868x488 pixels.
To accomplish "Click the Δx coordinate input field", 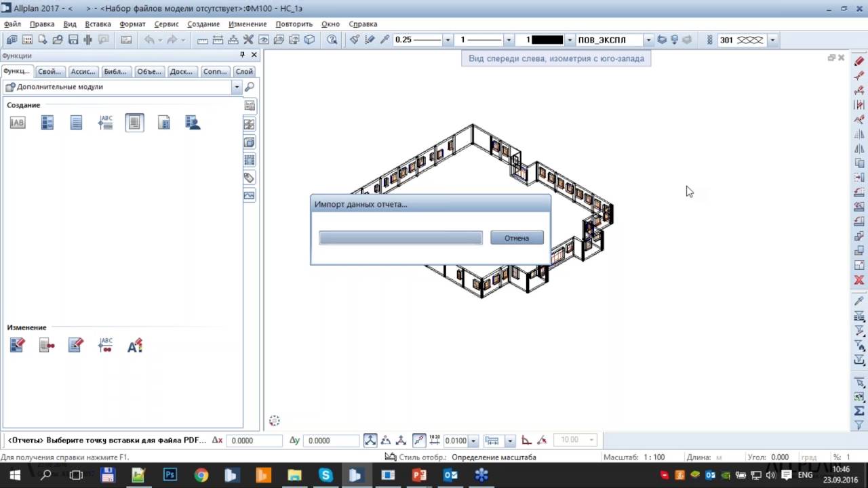I will click(254, 441).
